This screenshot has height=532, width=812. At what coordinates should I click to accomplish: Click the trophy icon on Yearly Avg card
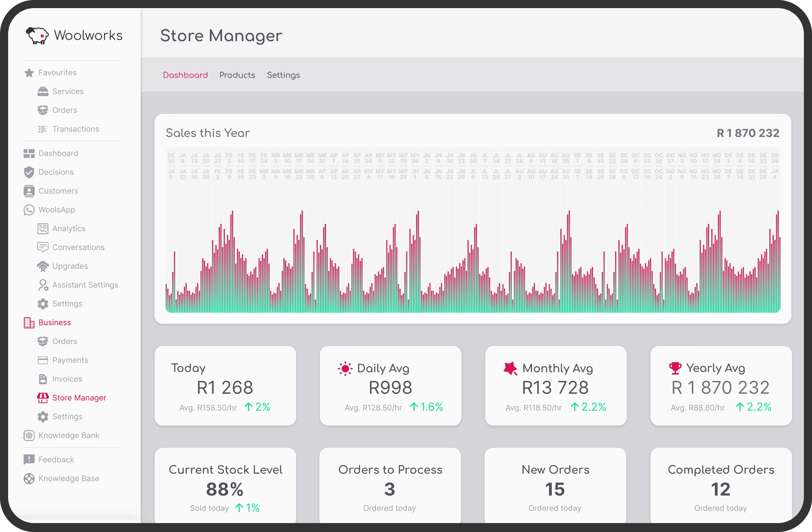coord(675,368)
